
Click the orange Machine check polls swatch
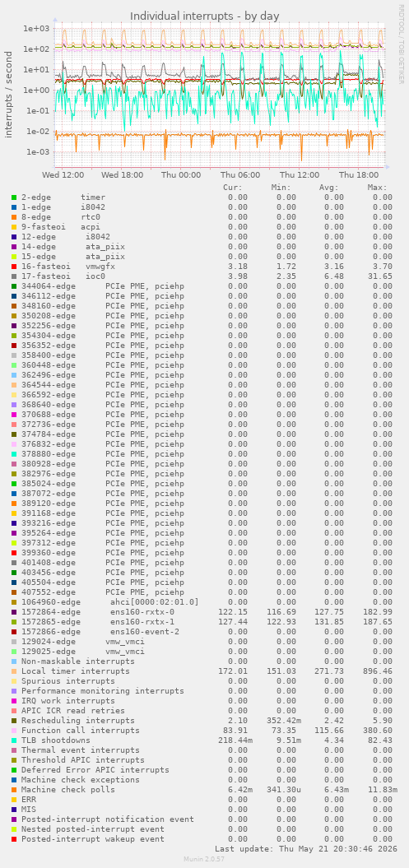14,789
